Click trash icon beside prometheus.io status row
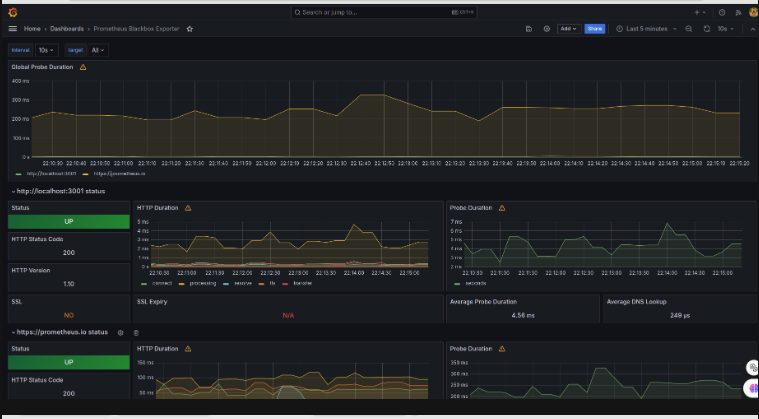This screenshot has width=759, height=419. tap(136, 333)
